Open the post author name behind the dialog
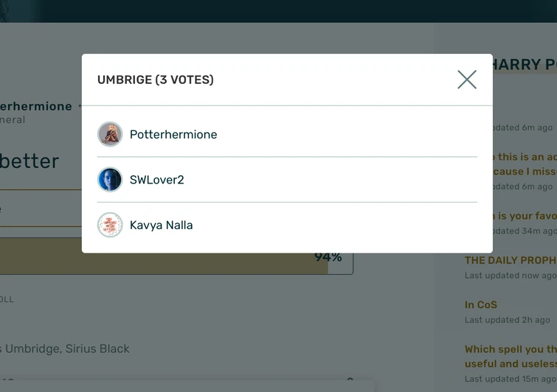Viewport: 557px width, 392px height. point(37,106)
